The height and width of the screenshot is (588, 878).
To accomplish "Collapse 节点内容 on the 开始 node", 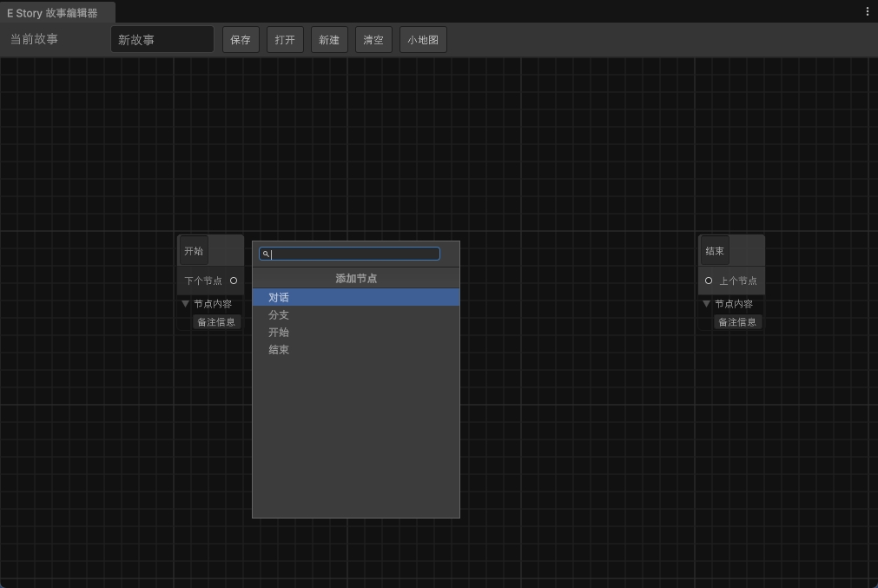I will (185, 304).
